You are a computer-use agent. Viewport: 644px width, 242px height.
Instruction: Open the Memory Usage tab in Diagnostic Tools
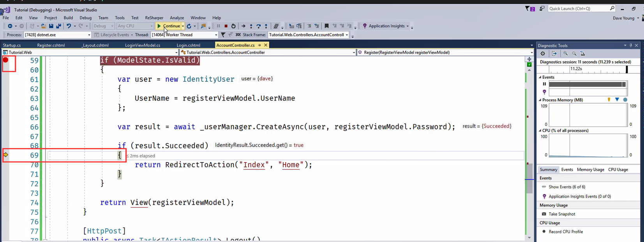tap(590, 170)
